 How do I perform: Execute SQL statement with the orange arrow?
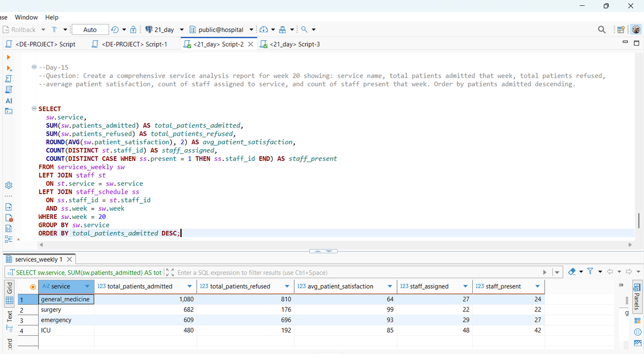pyautogui.click(x=8, y=57)
